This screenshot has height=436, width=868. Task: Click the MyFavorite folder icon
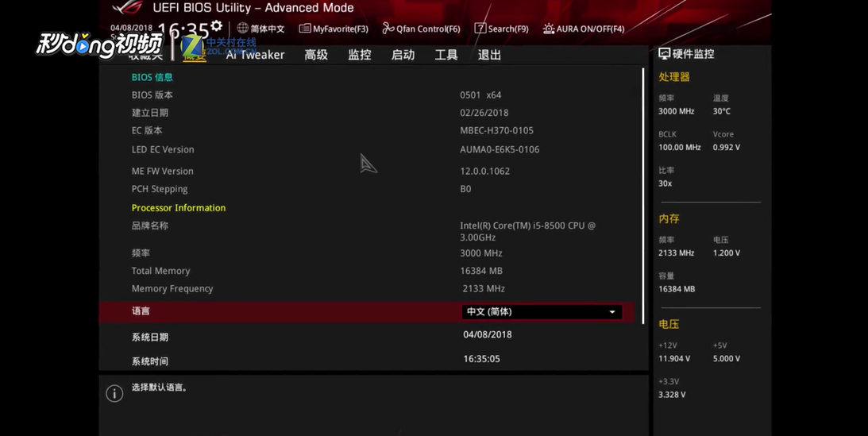pos(305,29)
